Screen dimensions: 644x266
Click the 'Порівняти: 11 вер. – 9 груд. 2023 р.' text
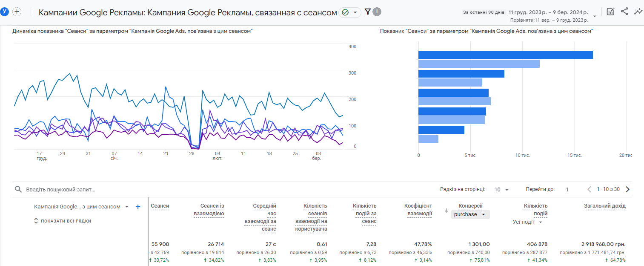click(x=550, y=20)
